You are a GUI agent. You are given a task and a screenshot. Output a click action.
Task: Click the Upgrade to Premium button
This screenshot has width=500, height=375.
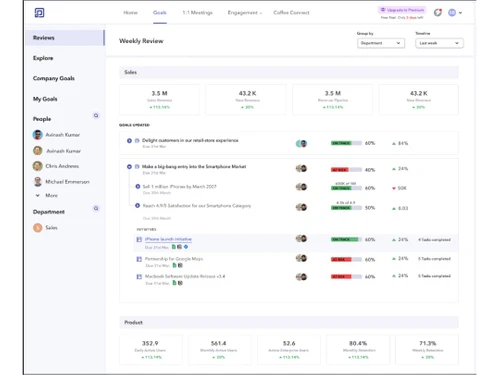402,10
